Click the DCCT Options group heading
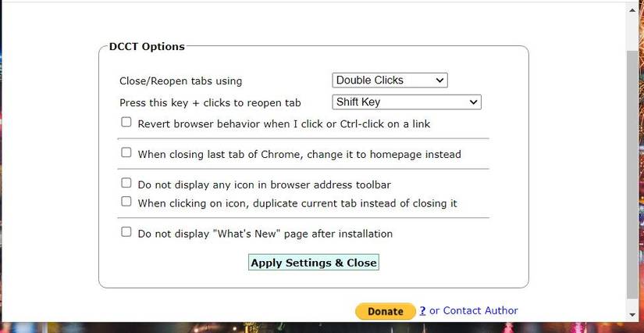The height and width of the screenshot is (333, 644). (147, 47)
